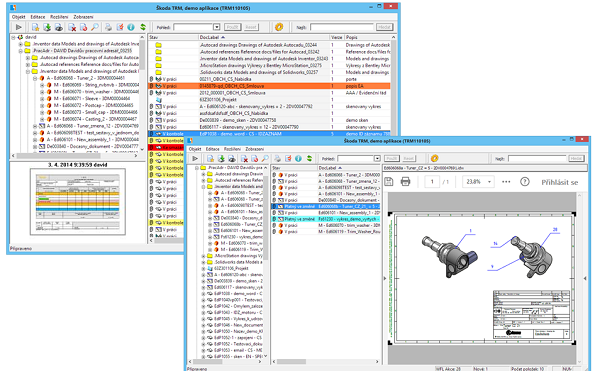The width and height of the screenshot is (600, 371).
Task: Expand .Solidworks data Models folder in front window tree
Action: click(204, 262)
